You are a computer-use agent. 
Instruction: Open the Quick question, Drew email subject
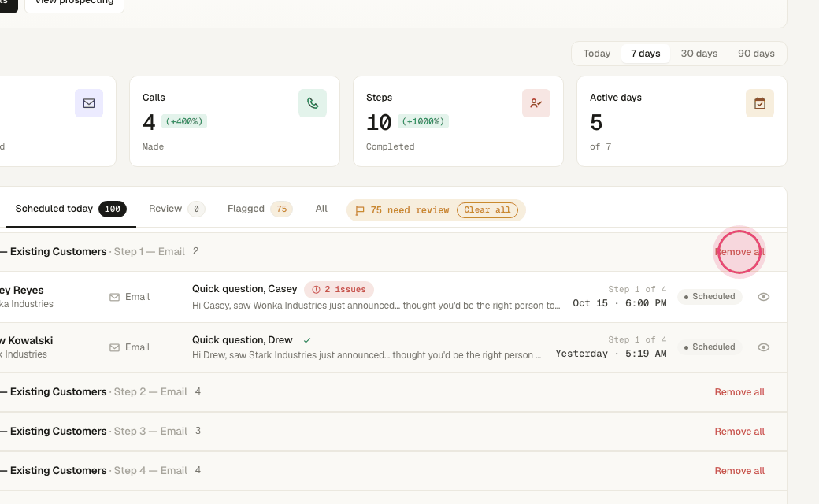click(243, 340)
